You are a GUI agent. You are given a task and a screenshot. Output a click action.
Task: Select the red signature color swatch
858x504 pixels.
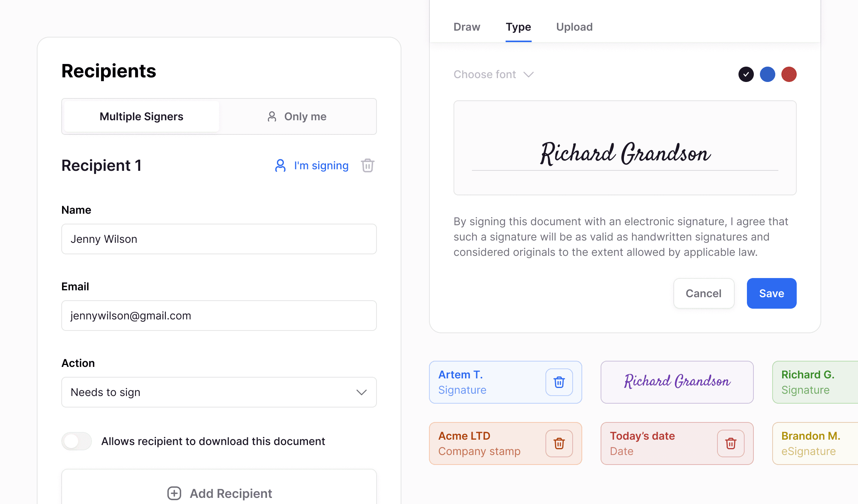(x=789, y=74)
